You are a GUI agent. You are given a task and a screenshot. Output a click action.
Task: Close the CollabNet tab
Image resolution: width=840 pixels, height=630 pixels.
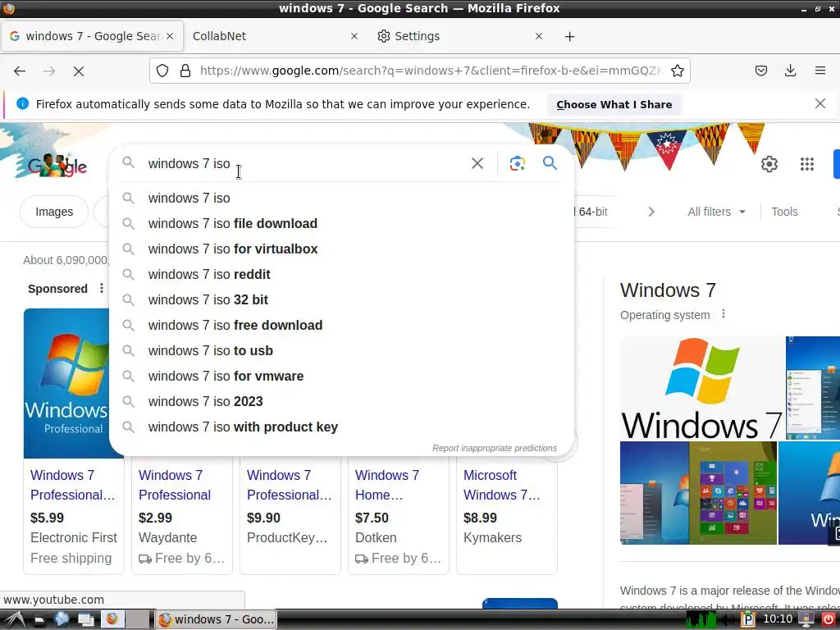354,36
